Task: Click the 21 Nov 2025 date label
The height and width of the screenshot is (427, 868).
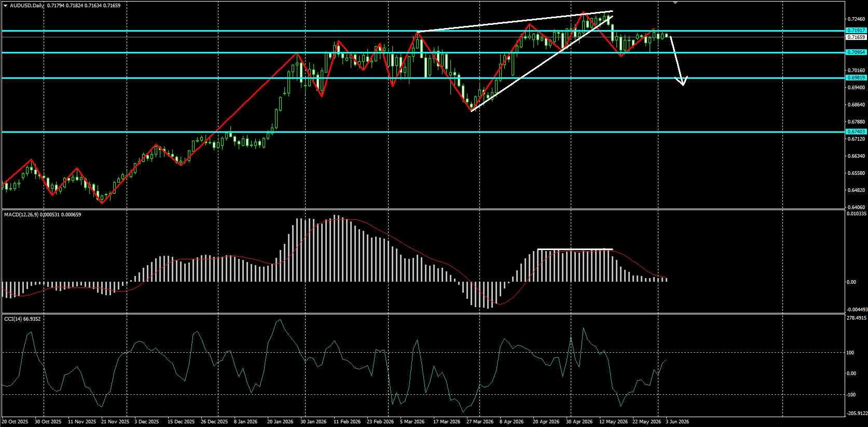Action: [x=115, y=422]
